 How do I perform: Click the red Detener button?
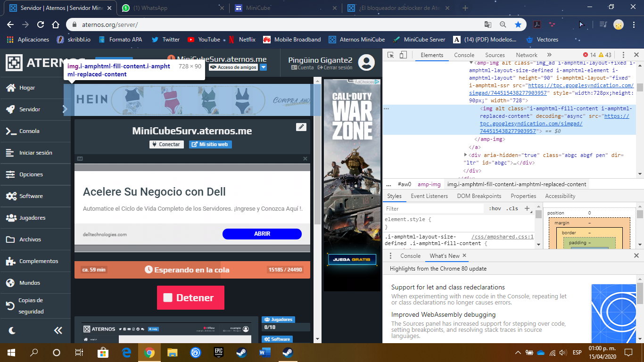click(190, 298)
